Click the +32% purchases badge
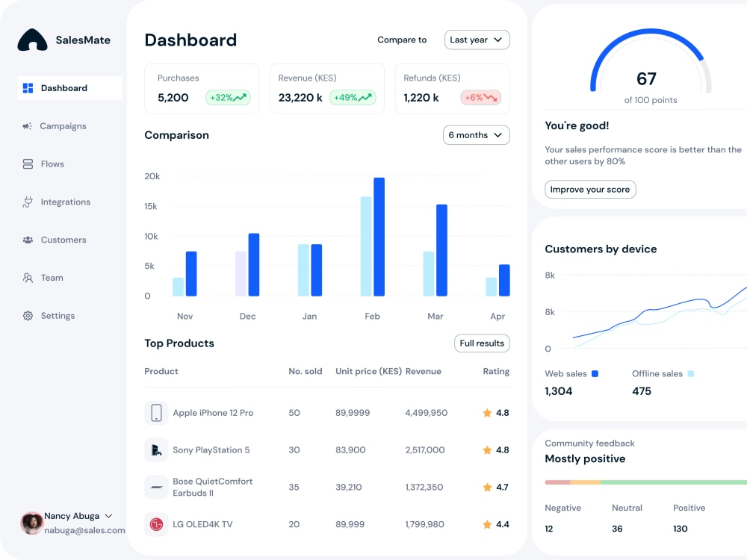747x560 pixels. click(x=228, y=98)
